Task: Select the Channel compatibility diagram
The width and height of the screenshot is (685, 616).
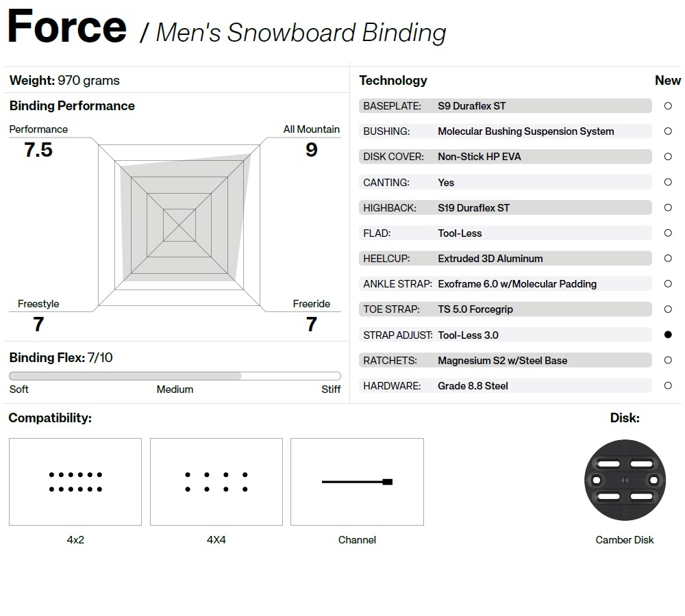Action: click(357, 482)
